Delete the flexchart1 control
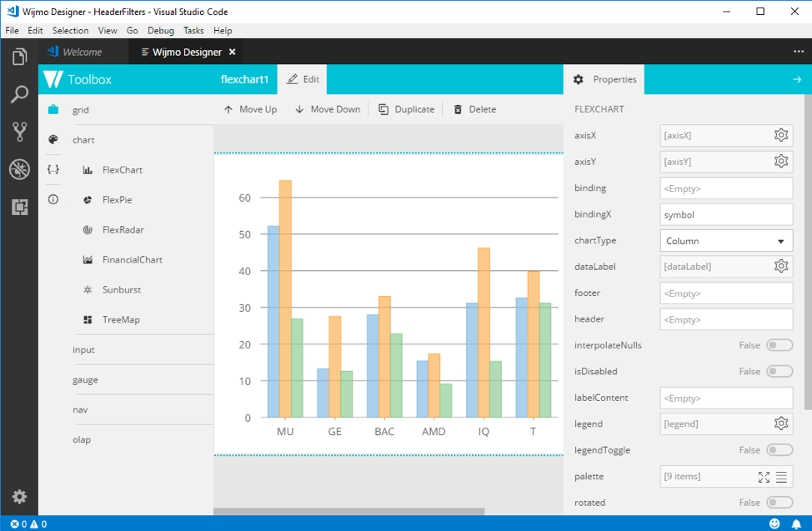 [x=475, y=109]
